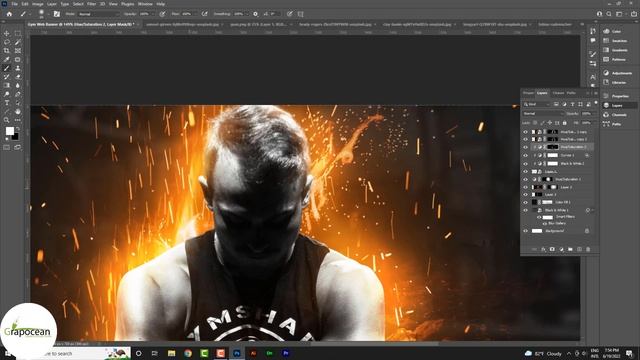Add a layer style via fx icon

543,249
